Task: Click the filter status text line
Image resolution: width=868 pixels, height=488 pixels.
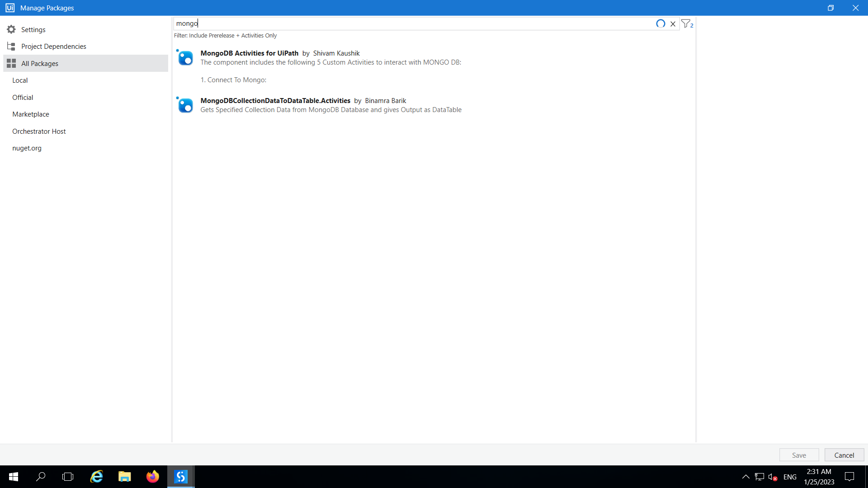Action: (x=225, y=36)
